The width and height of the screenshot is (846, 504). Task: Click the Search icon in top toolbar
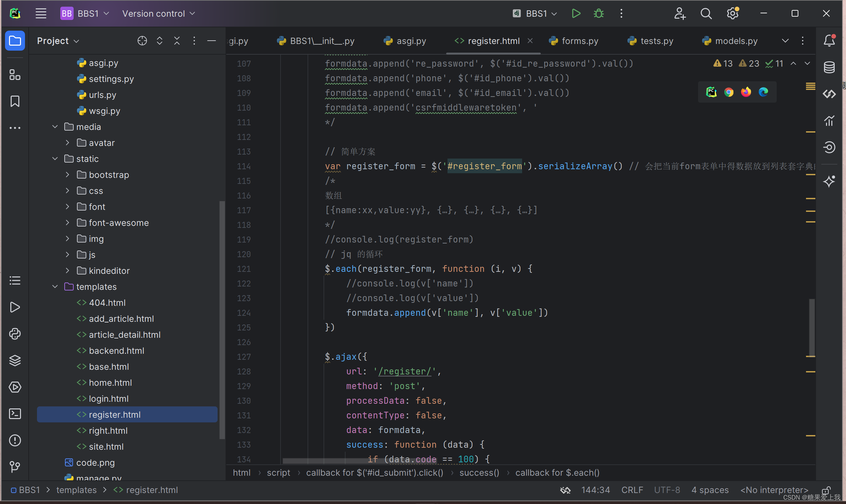point(705,13)
